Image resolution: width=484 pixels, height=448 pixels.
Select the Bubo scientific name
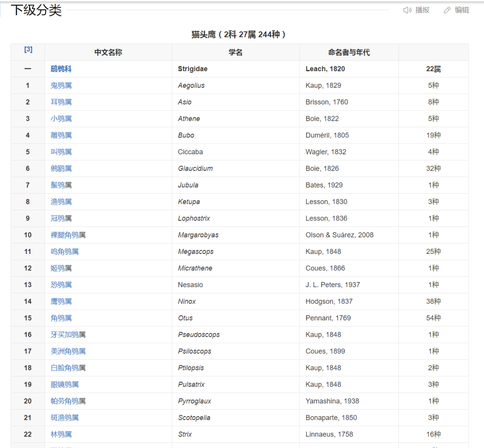[186, 135]
